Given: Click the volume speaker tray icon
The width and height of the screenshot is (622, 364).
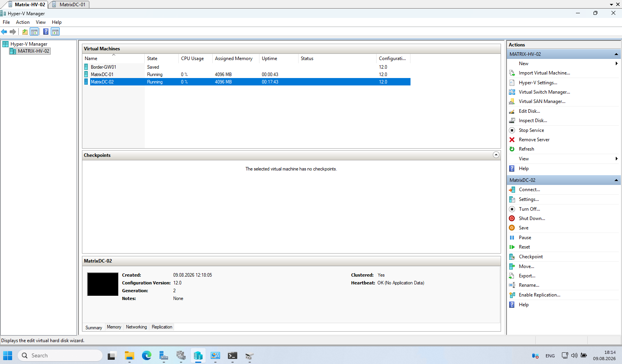Looking at the screenshot, I should [x=574, y=355].
